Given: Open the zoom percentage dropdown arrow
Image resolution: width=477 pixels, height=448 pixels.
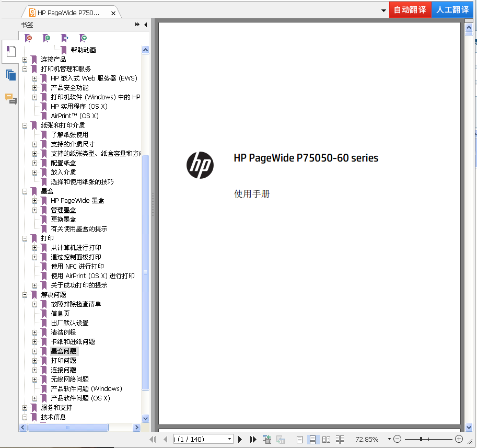Looking at the screenshot, I should (x=389, y=439).
